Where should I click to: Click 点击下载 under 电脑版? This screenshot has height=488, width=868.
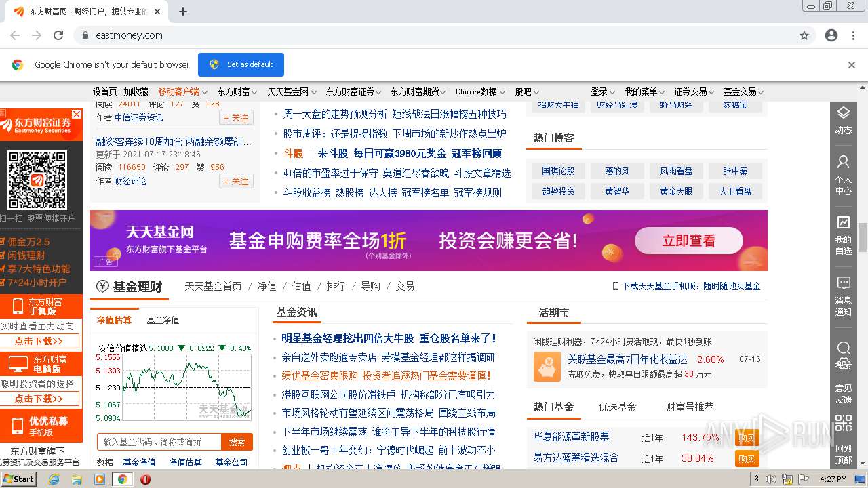(x=39, y=399)
